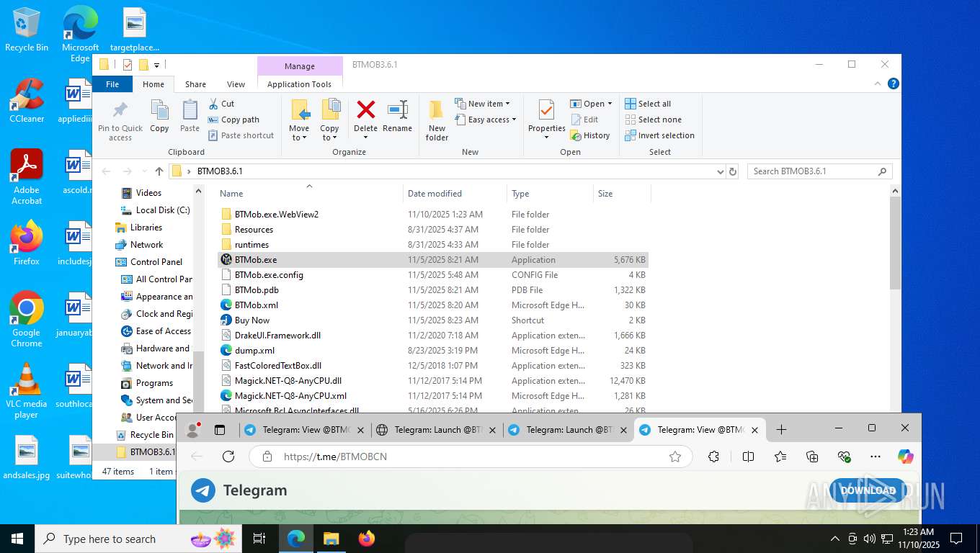980x553 pixels.
Task: Open the Edge Extensions puzzle icon
Action: tap(714, 457)
